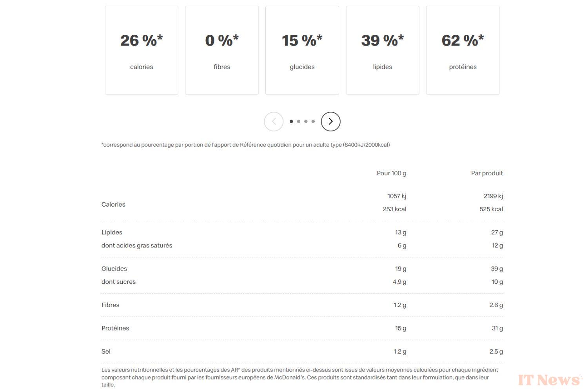
Task: Select the Sel row in the table
Action: coord(105,351)
